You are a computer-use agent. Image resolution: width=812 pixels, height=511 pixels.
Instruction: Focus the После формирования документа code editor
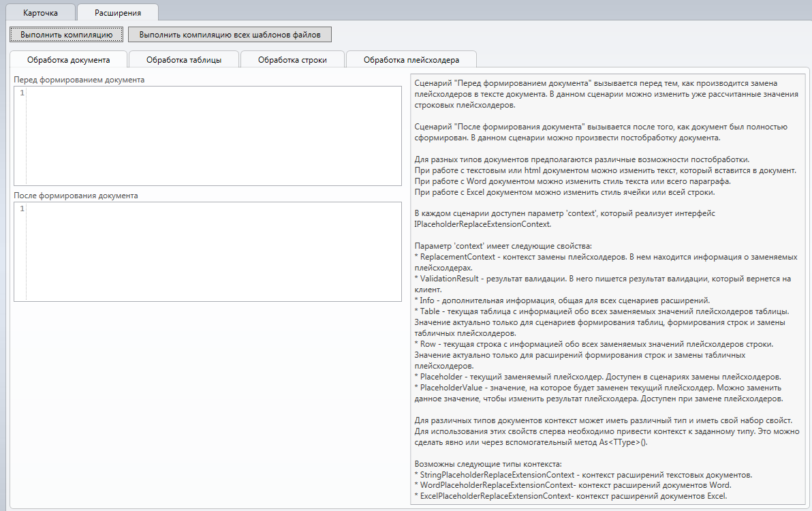click(213, 251)
